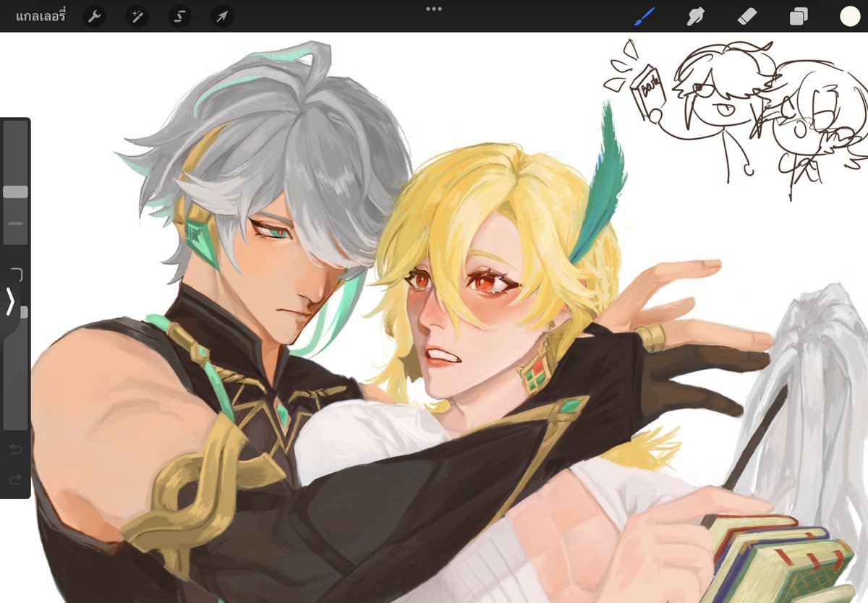Select the Smudge finger tool
Image resolution: width=868 pixels, height=603 pixels.
click(x=695, y=16)
